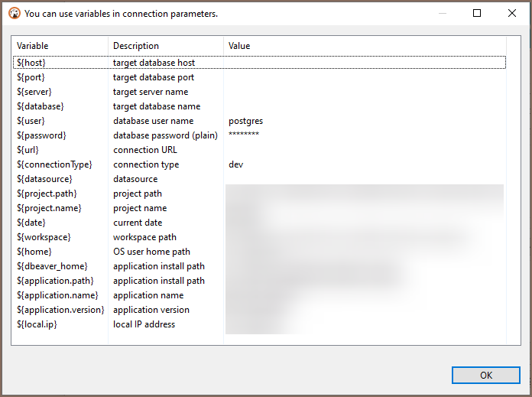
Task: Click the ${project.path} variable row
Action: (47, 194)
